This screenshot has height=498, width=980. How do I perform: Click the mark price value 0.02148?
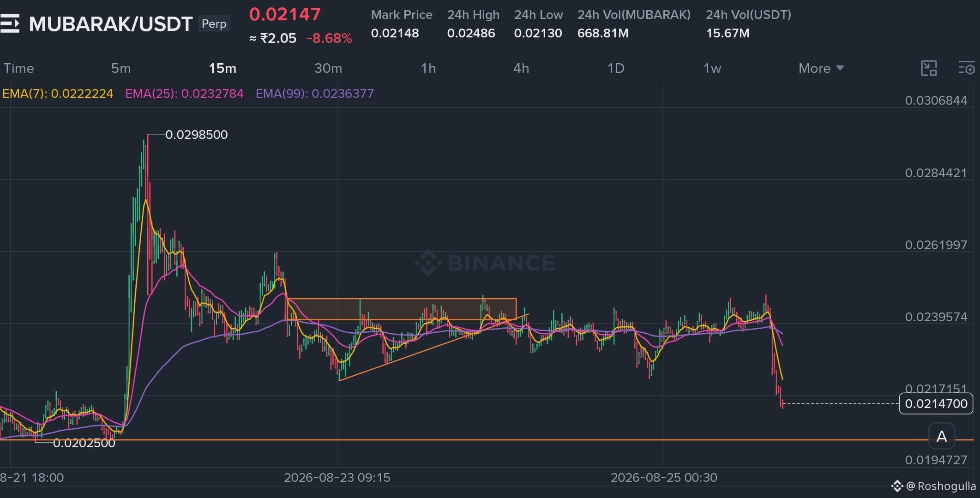(395, 33)
